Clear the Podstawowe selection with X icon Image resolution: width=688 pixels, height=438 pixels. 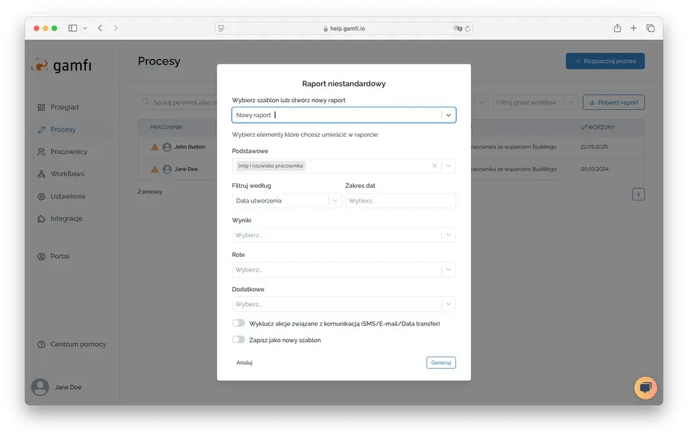434,166
